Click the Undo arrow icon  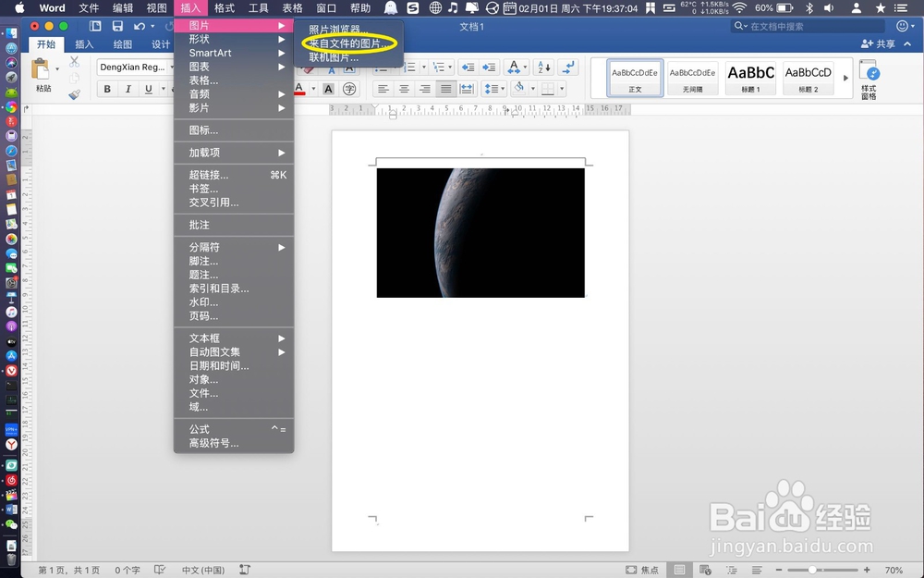[x=140, y=26]
